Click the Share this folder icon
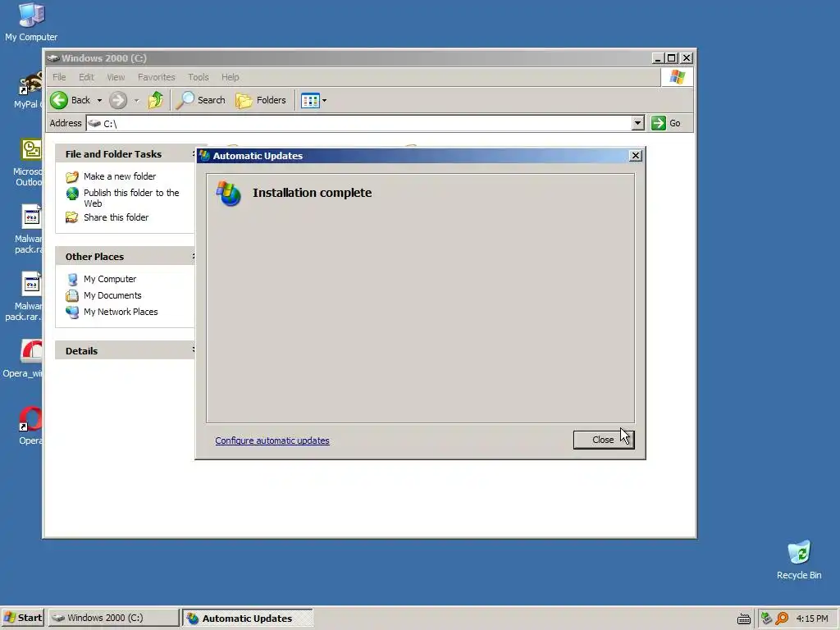 [72, 217]
